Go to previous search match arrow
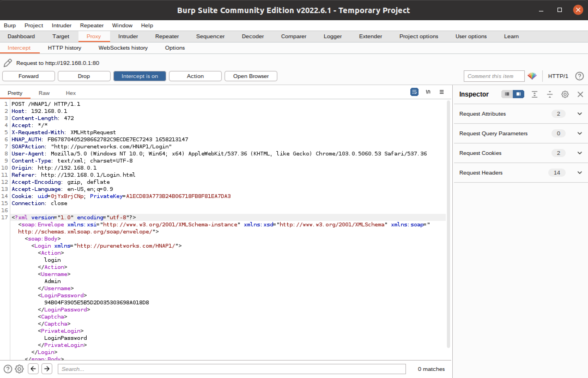 click(x=33, y=369)
